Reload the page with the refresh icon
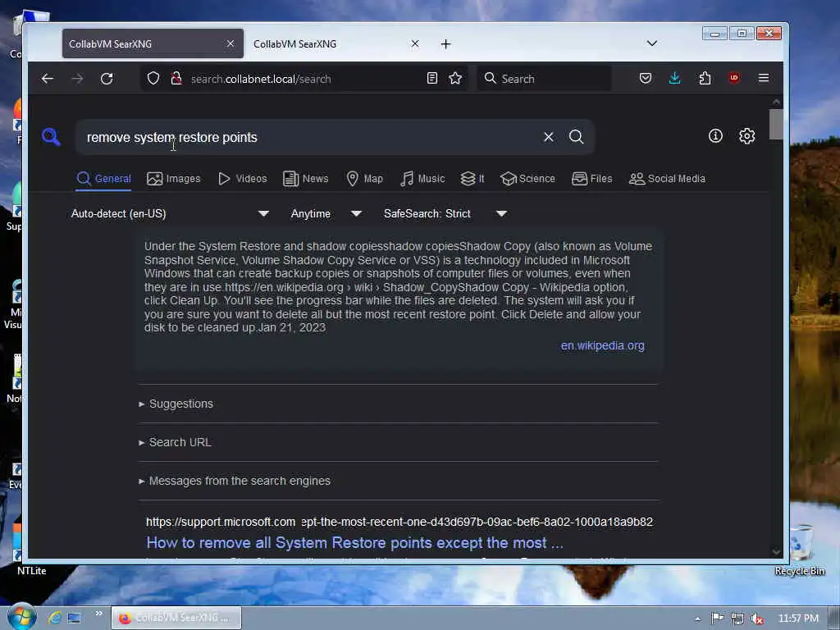This screenshot has width=840, height=630. click(x=107, y=79)
